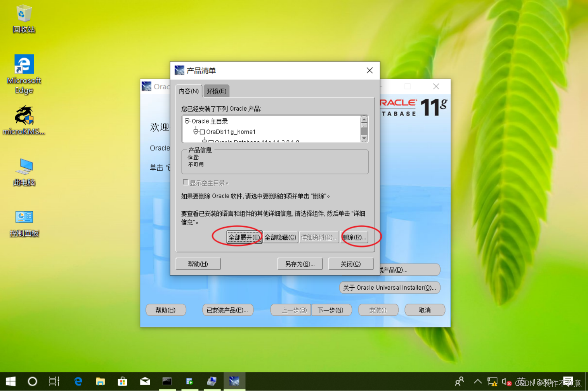The height and width of the screenshot is (391, 588).
Task: Click the 下一步(N) button
Action: click(x=331, y=310)
